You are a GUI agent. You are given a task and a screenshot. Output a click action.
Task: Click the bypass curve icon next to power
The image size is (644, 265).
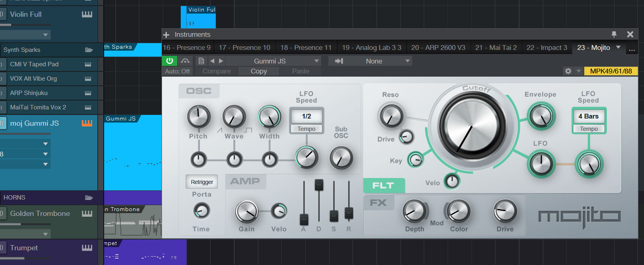[x=185, y=61]
